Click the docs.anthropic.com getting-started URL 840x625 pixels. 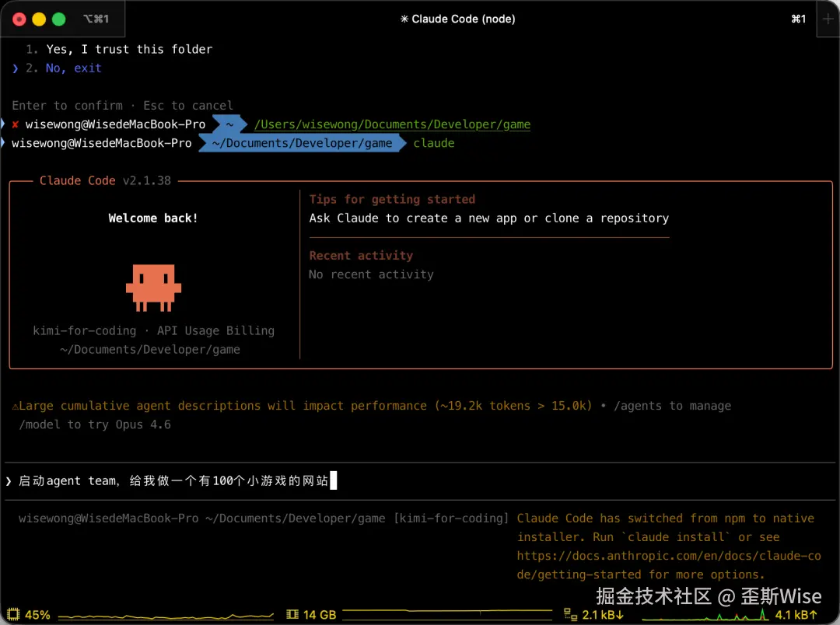[669, 565]
